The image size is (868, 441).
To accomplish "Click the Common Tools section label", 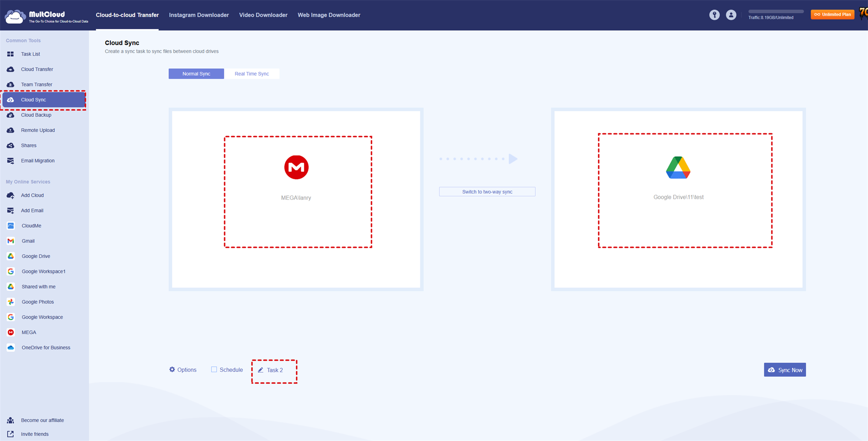I will (23, 41).
